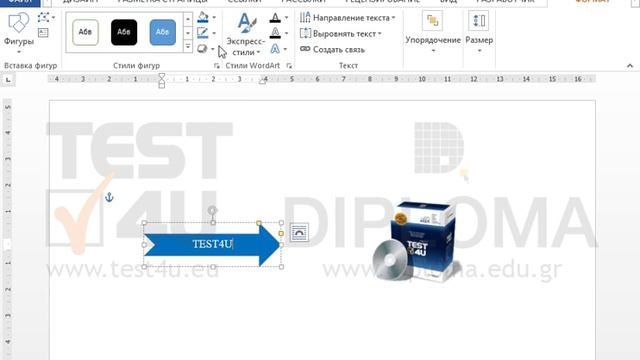
Task: Expand the full shape styles gallery
Action: [188, 47]
